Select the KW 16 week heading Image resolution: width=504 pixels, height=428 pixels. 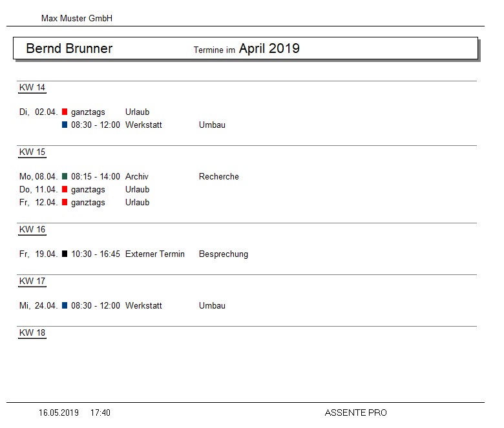click(32, 230)
